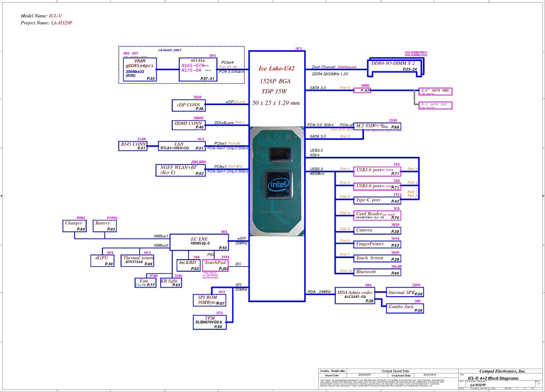Click the Card Reader block

(x=377, y=216)
